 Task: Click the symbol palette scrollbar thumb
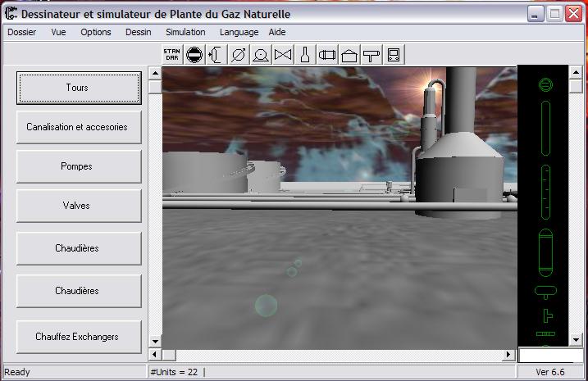(x=576, y=86)
